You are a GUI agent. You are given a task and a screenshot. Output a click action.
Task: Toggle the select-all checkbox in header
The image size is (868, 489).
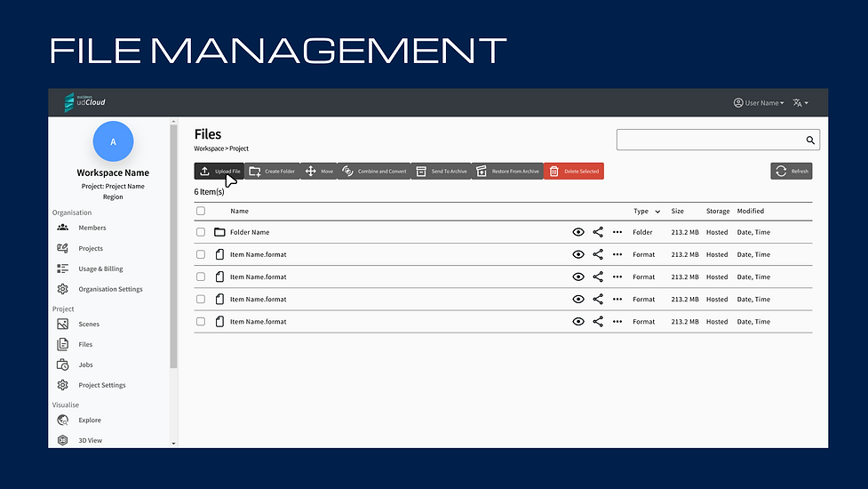(201, 211)
